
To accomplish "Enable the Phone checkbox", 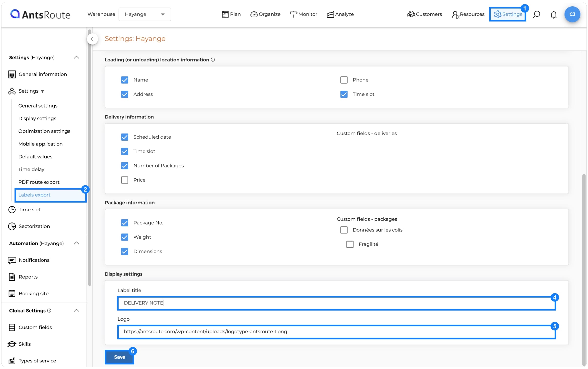I will 344,80.
